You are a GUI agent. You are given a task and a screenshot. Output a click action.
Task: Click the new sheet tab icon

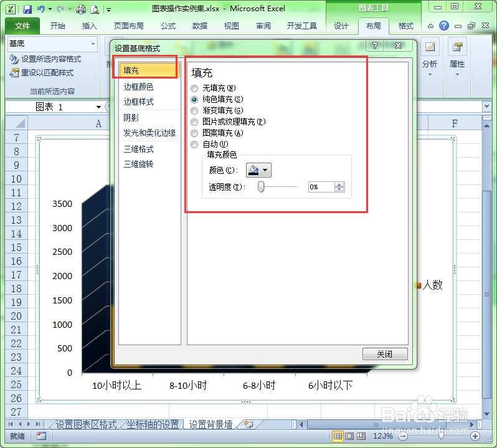click(249, 424)
